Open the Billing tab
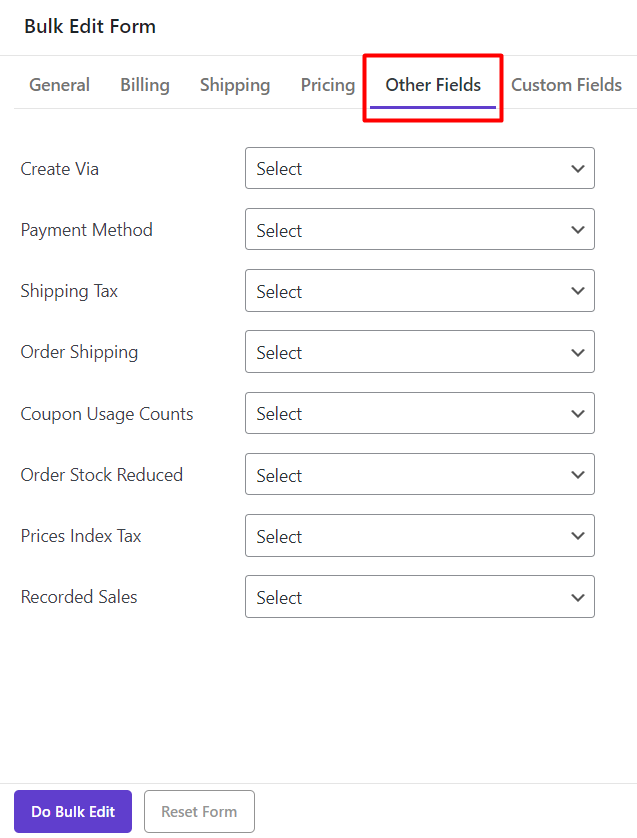This screenshot has width=637, height=838. point(145,85)
